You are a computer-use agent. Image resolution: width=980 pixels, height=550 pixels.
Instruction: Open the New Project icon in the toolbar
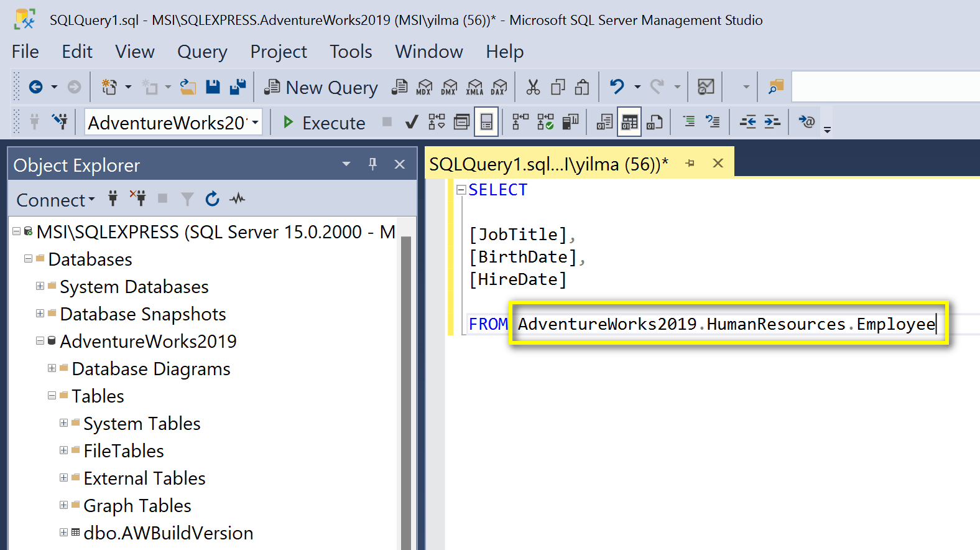[x=109, y=87]
